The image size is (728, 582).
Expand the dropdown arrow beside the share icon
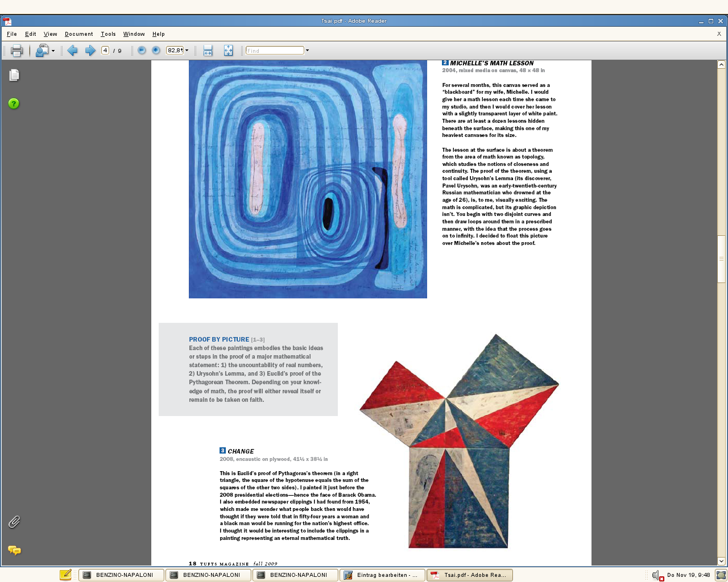pyautogui.click(x=53, y=51)
